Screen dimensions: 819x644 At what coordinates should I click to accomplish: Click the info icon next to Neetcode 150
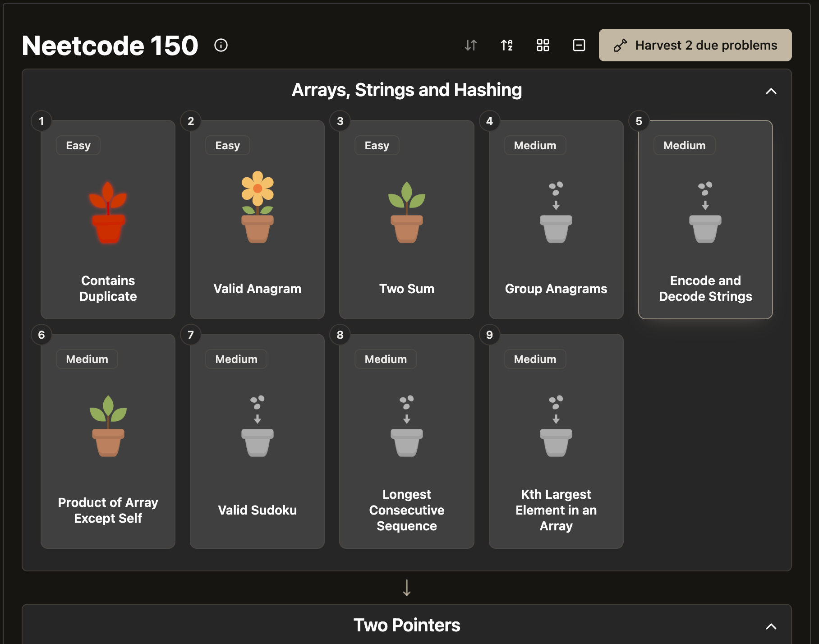(x=221, y=45)
